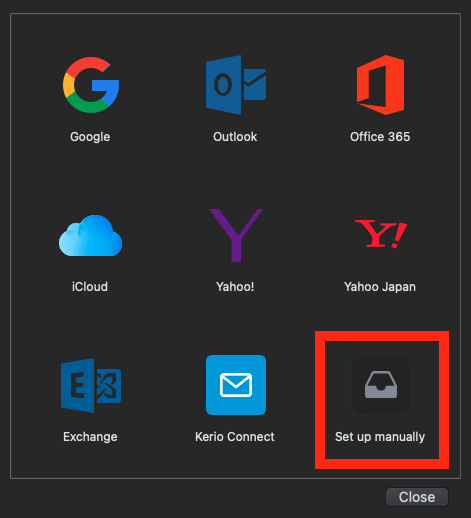This screenshot has width=471, height=518.
Task: Click the Kerio Connect text label
Action: click(x=235, y=437)
